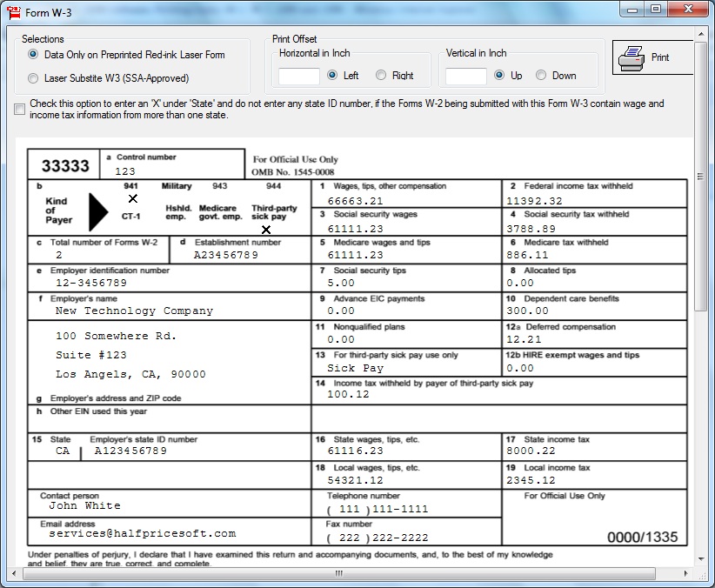Toggle the X mark under Third-party sick pay
Screen dimensions: 715x588
pos(265,229)
